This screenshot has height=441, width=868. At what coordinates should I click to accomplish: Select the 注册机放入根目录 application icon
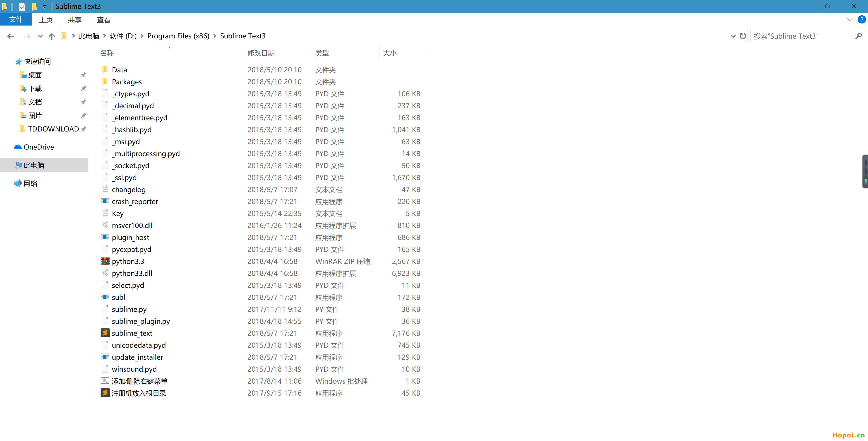point(105,393)
